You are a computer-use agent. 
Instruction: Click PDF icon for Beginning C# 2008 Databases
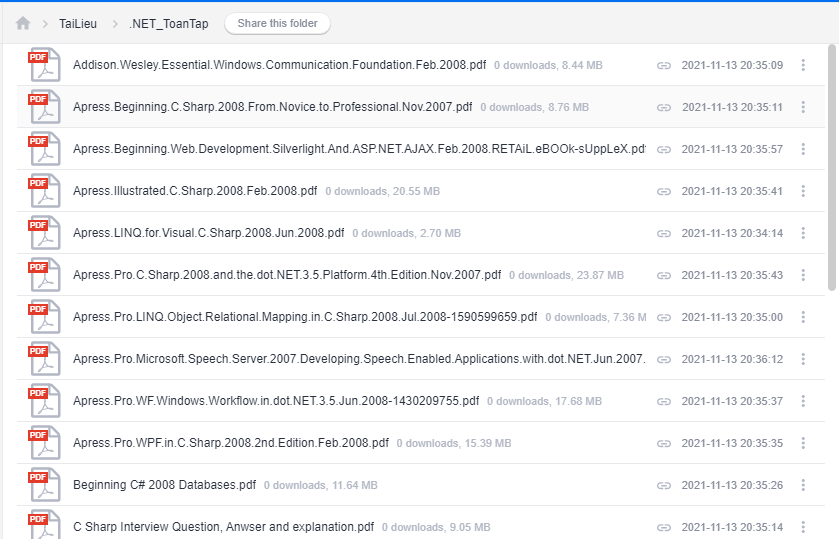click(44, 485)
